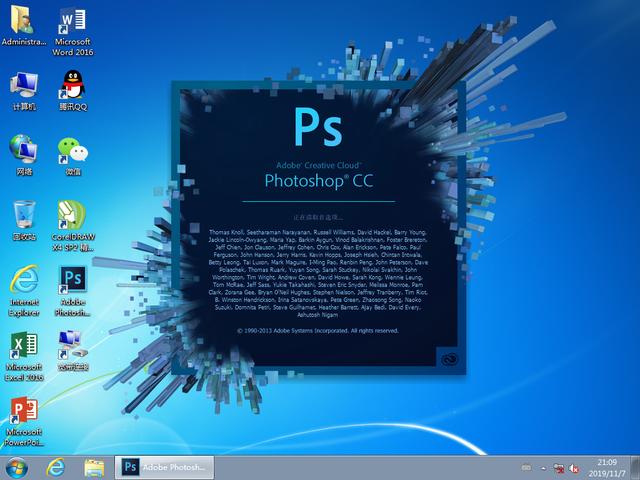The height and width of the screenshot is (480, 640).
Task: Open Windows Explorer folder on taskbar
Action: coord(94,468)
